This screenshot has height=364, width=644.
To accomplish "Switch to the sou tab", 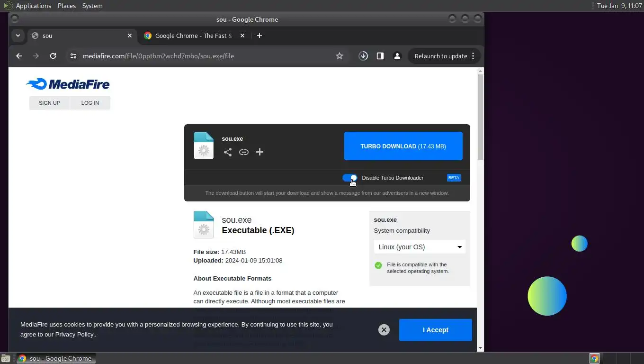I will click(x=81, y=36).
